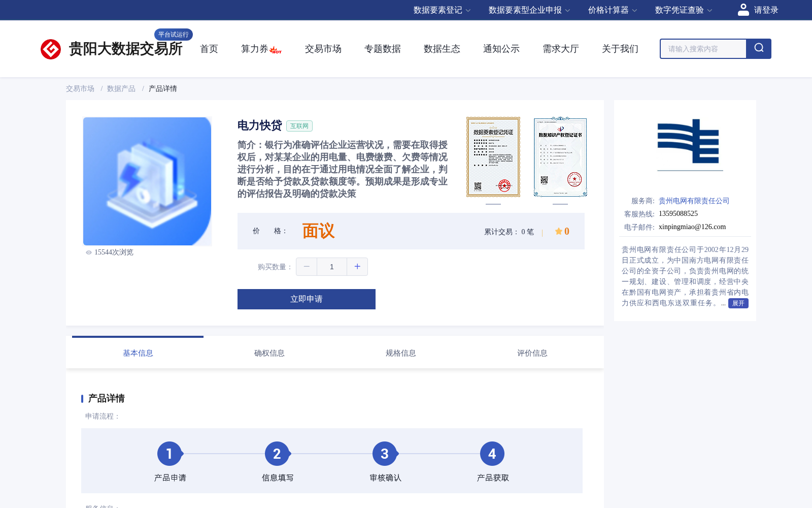Open the 贵州电网有限责任公司 provider link
Screen dimensions: 812x508
pyautogui.click(x=694, y=201)
